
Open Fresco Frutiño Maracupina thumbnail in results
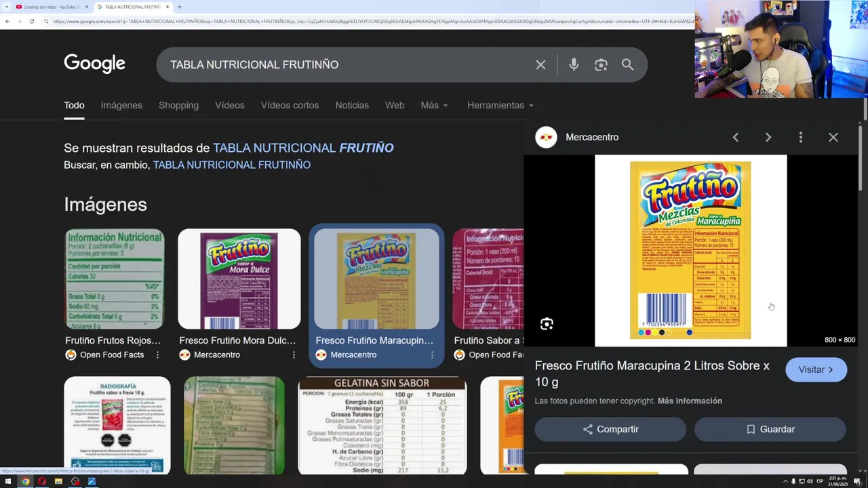(x=376, y=279)
